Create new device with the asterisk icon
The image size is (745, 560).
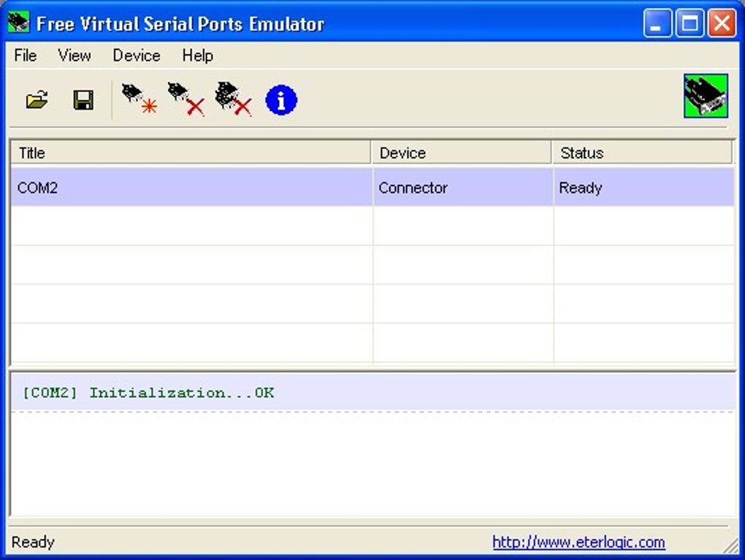click(140, 99)
